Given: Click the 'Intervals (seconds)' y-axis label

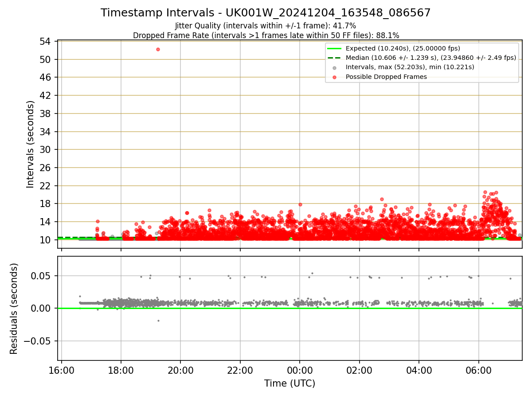Looking at the screenshot, I should [30, 144].
